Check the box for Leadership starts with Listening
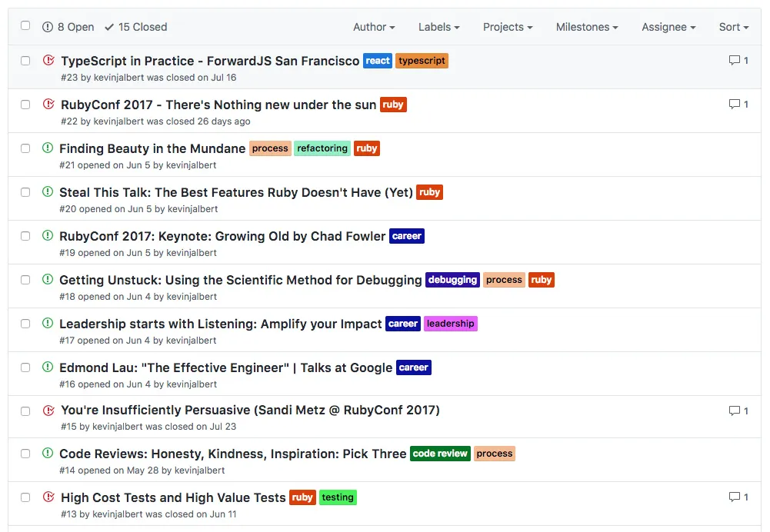This screenshot has height=532, width=770. 25,324
